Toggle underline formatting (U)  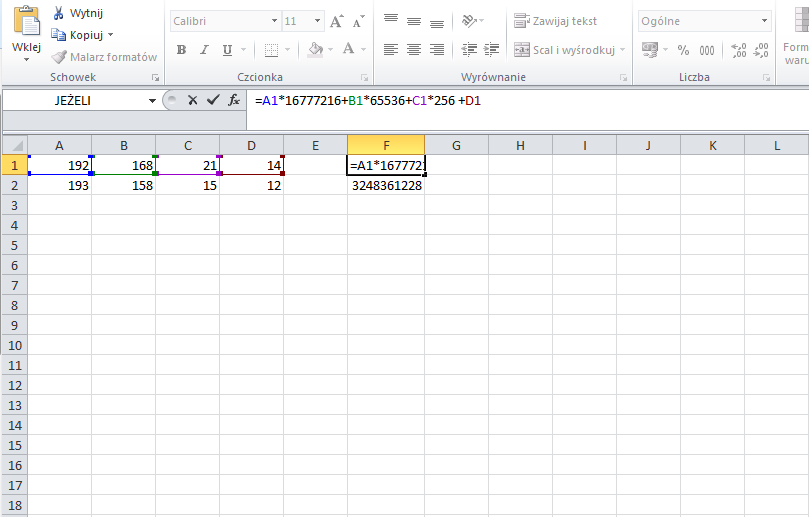click(x=227, y=50)
